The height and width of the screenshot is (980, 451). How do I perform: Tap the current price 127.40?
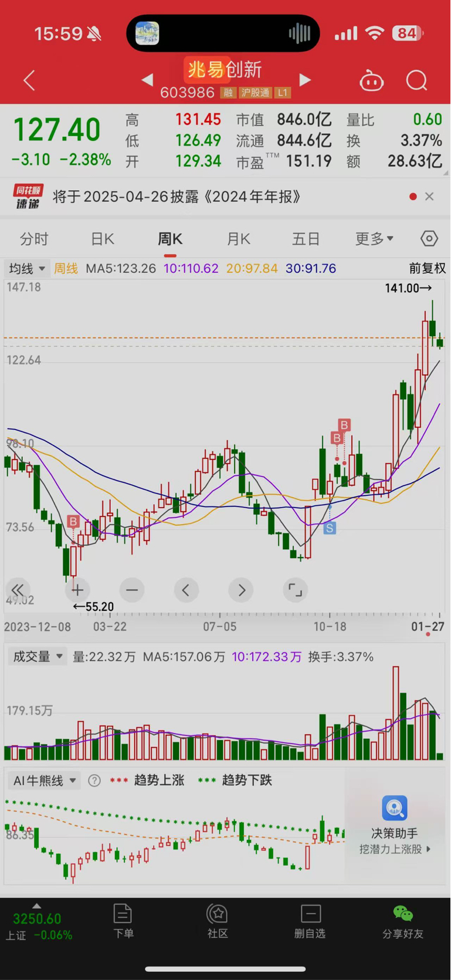56,129
